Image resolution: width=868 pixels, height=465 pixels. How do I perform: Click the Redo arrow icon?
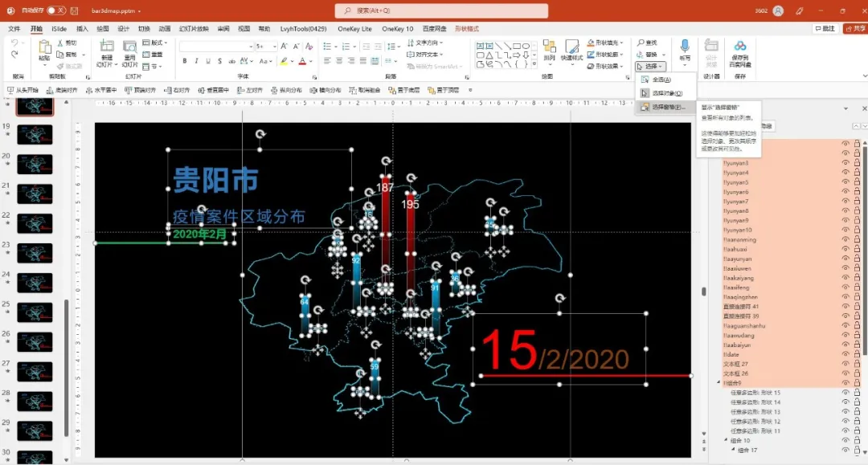coord(15,54)
